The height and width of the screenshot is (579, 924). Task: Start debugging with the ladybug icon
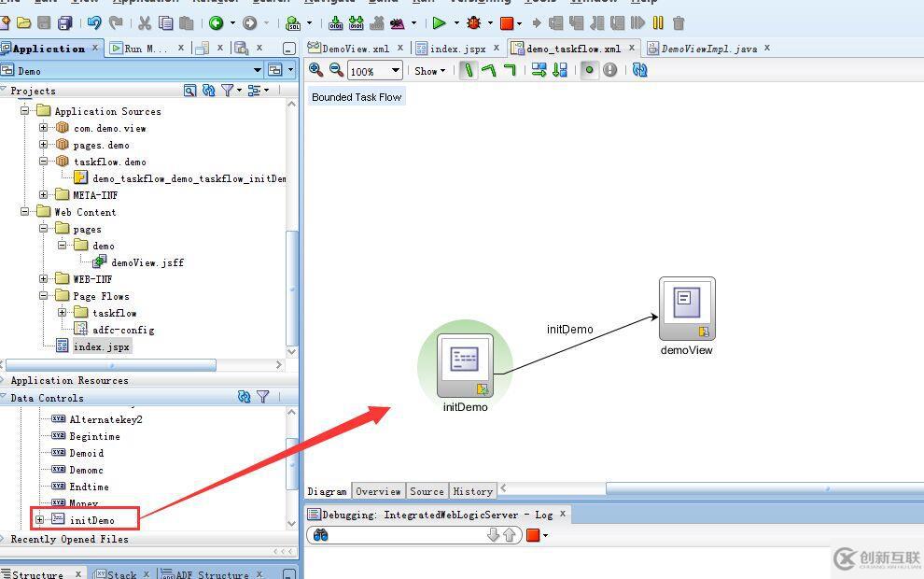click(473, 23)
